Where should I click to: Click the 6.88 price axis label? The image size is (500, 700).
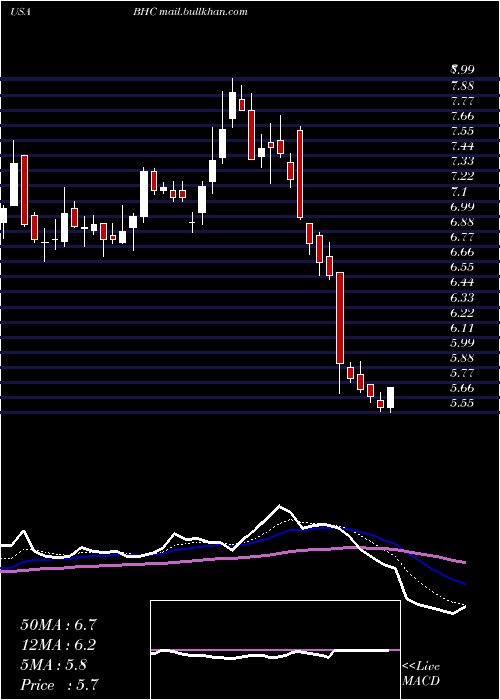pyautogui.click(x=462, y=221)
